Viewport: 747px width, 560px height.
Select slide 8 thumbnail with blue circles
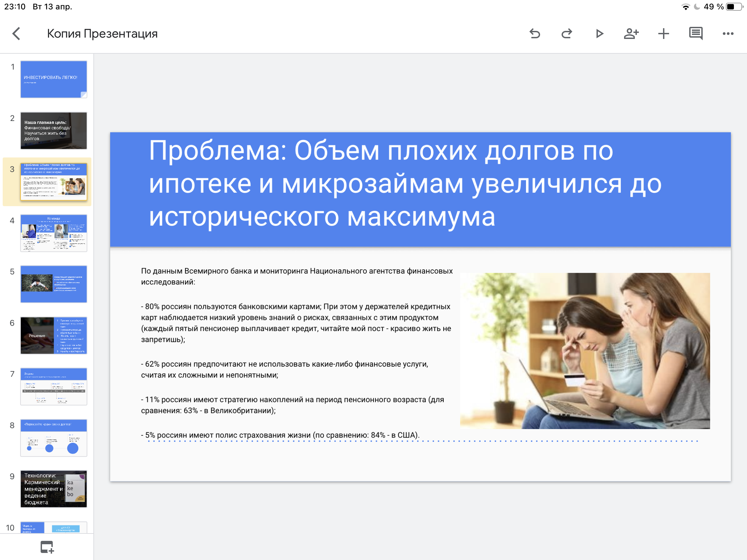coord(54,437)
